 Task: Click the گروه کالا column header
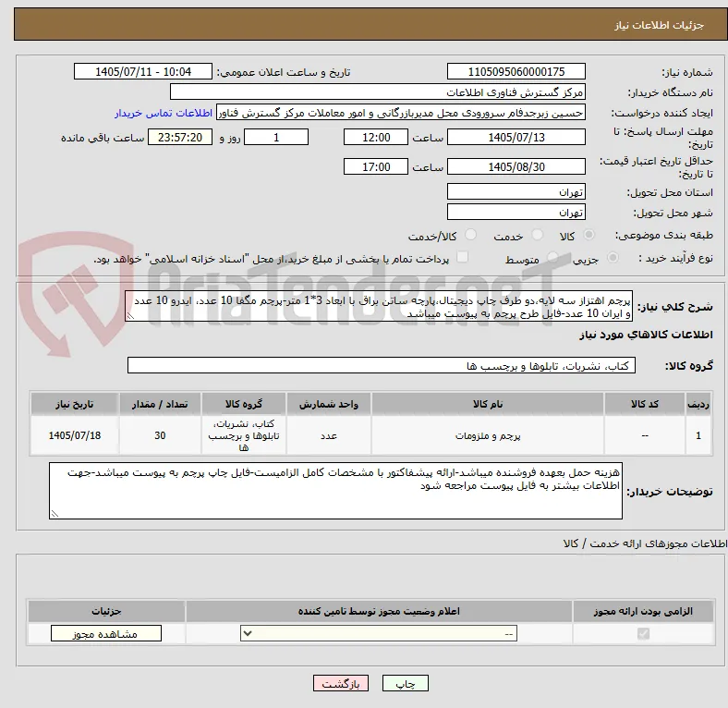pos(244,404)
